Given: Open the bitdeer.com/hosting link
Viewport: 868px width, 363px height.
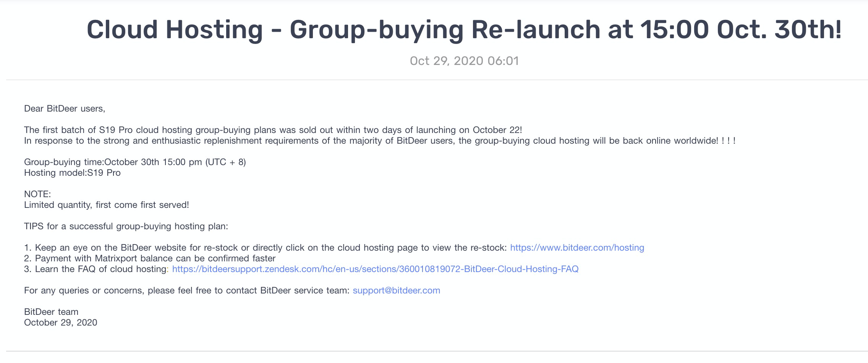Looking at the screenshot, I should point(577,248).
